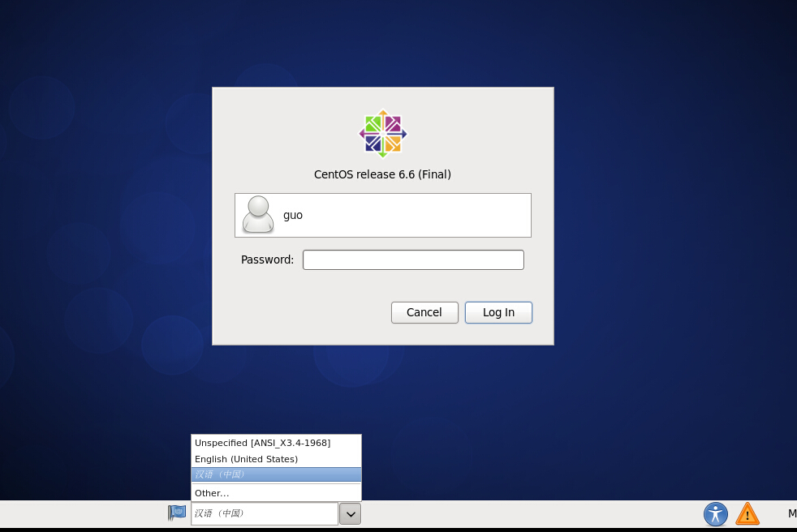Select the guo user row
This screenshot has width=797, height=532.
(383, 215)
